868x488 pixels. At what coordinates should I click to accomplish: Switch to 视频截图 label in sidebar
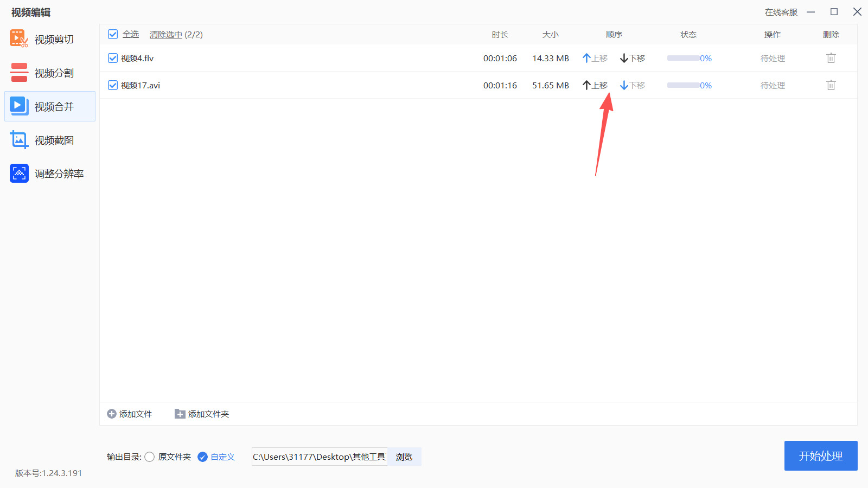click(54, 140)
